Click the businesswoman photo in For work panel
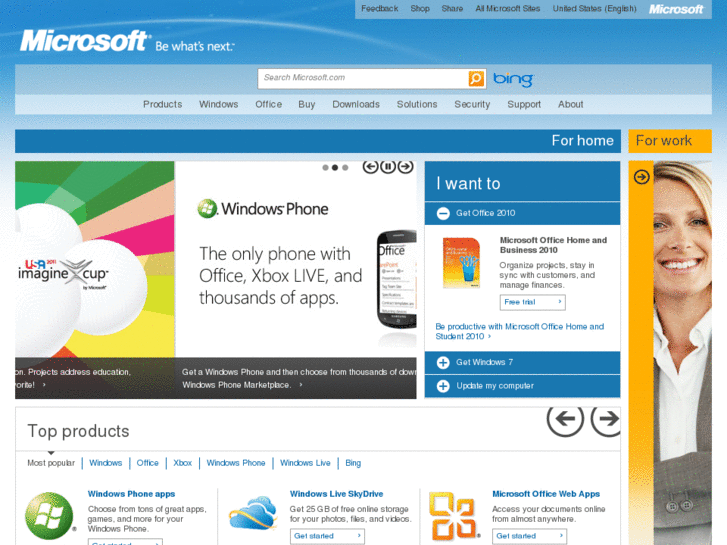Screen dimensions: 727x545 [x=682, y=353]
